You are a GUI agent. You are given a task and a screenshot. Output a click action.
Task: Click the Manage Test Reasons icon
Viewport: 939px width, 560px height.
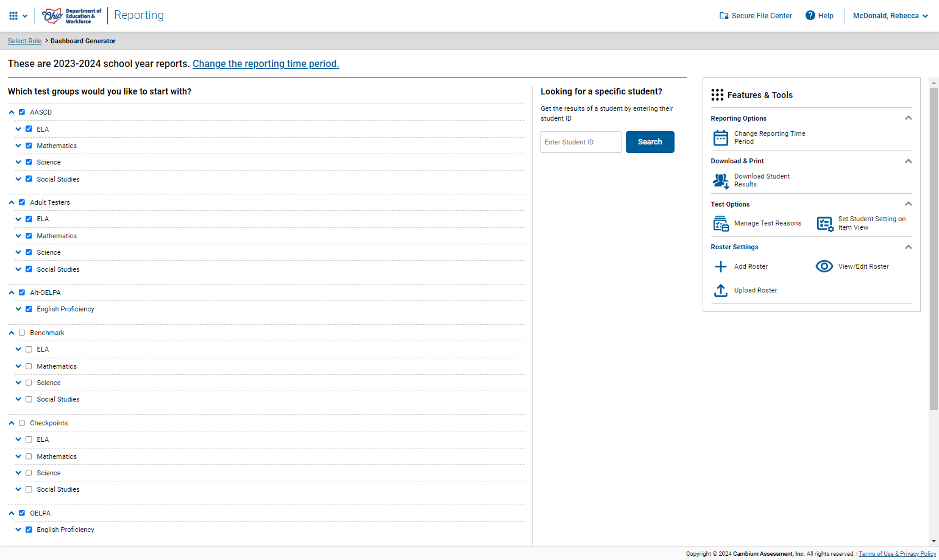click(721, 224)
